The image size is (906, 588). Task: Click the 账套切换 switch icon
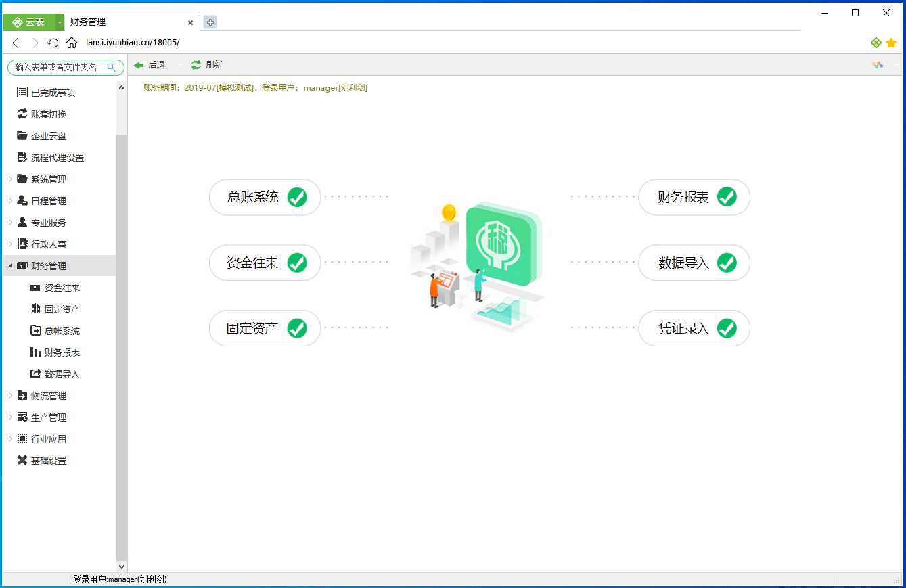(x=22, y=114)
